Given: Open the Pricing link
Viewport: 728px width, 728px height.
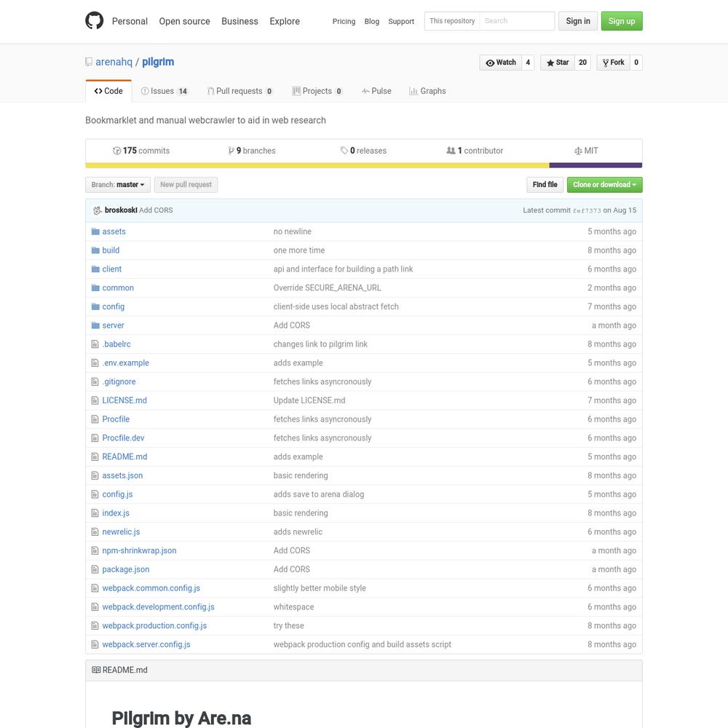Looking at the screenshot, I should pyautogui.click(x=344, y=21).
